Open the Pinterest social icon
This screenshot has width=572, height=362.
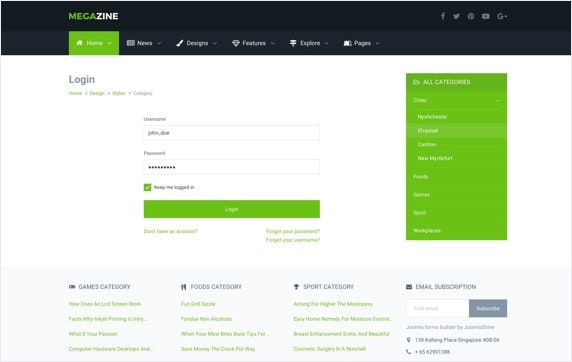471,16
